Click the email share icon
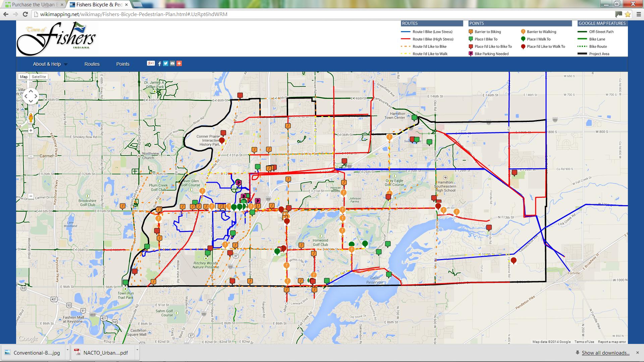Image resolution: width=644 pixels, height=362 pixels. click(x=172, y=63)
